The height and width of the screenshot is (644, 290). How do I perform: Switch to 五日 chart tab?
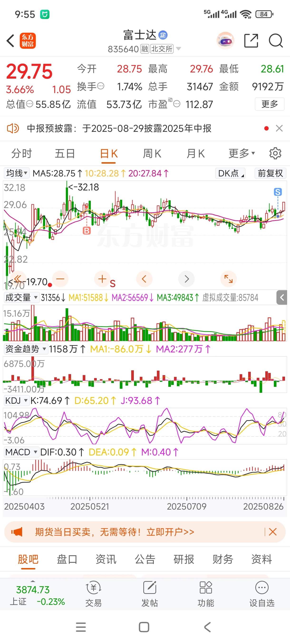65,153
